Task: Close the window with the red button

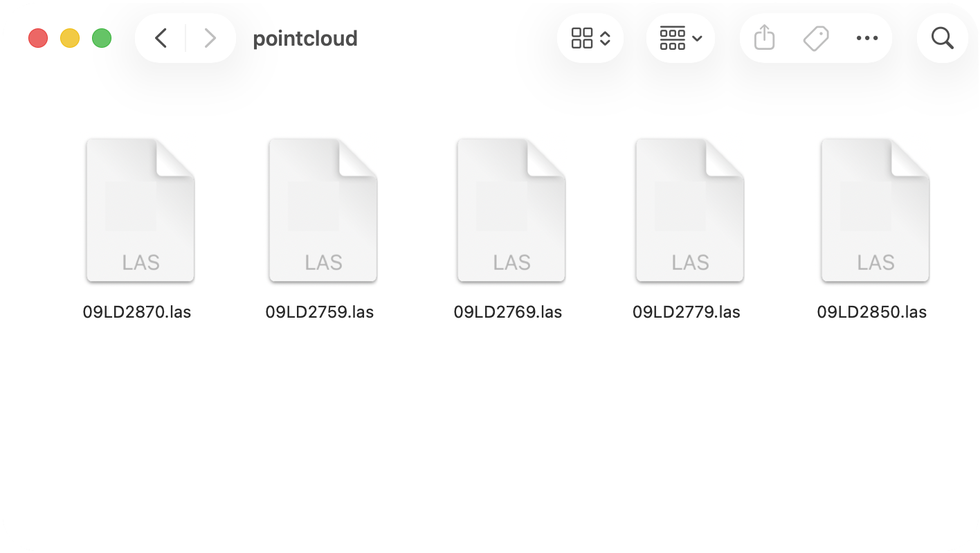Action: [38, 38]
